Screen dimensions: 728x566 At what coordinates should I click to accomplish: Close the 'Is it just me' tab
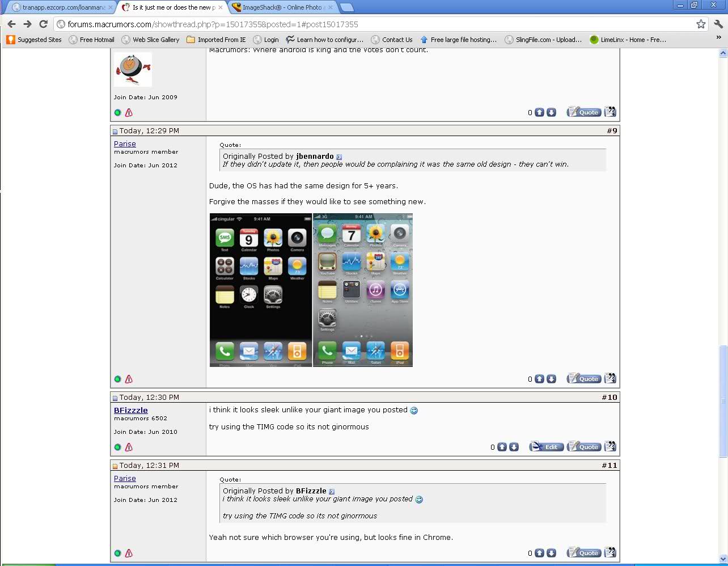coord(220,7)
